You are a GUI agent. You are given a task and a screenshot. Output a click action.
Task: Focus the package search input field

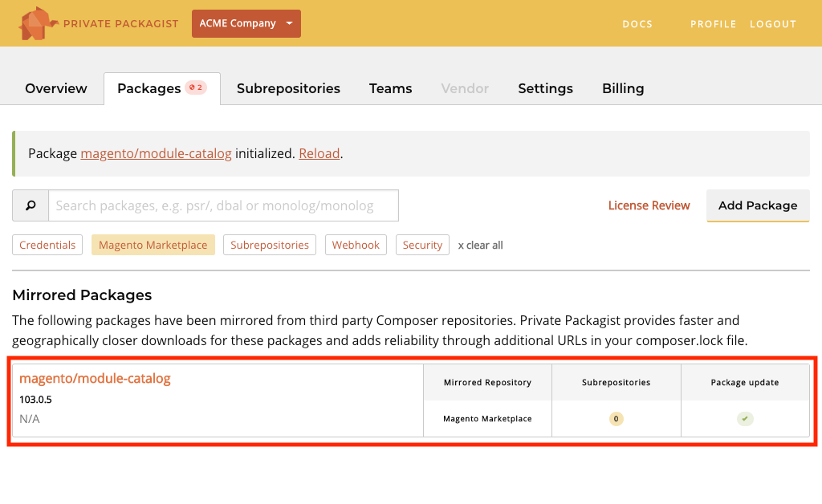pyautogui.click(x=223, y=205)
